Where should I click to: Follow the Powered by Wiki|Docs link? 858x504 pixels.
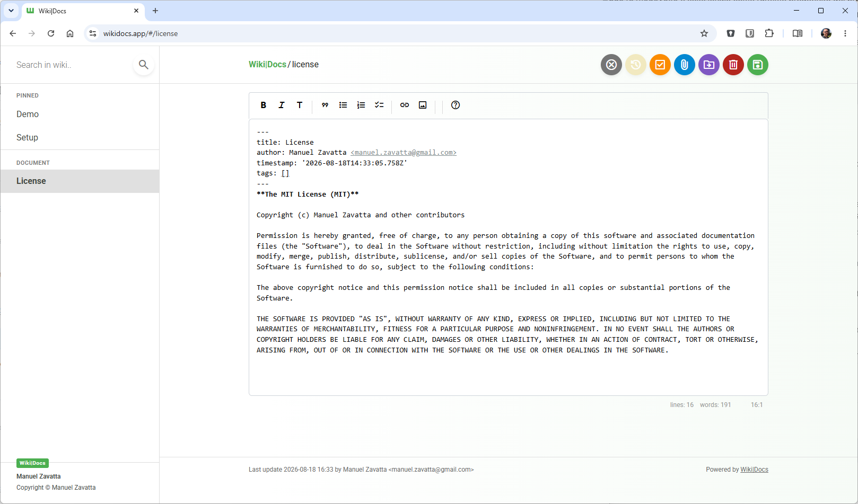754,470
